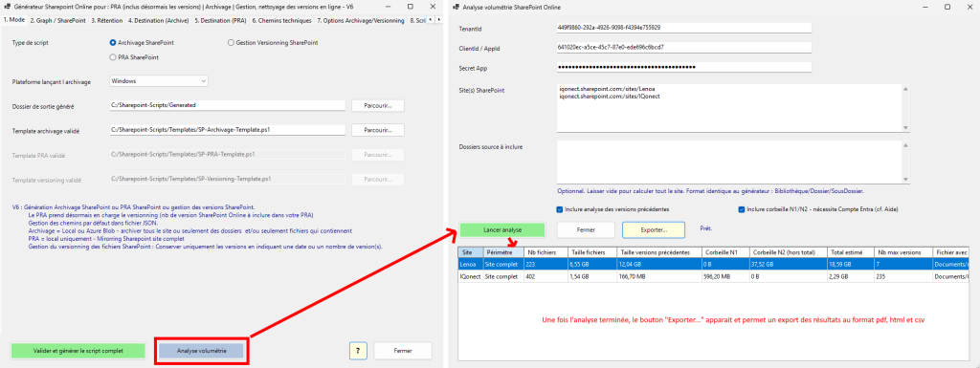This screenshot has width=980, height=368.
Task: Open the Plateforme lançant l'archivage dropdown
Action: point(158,81)
